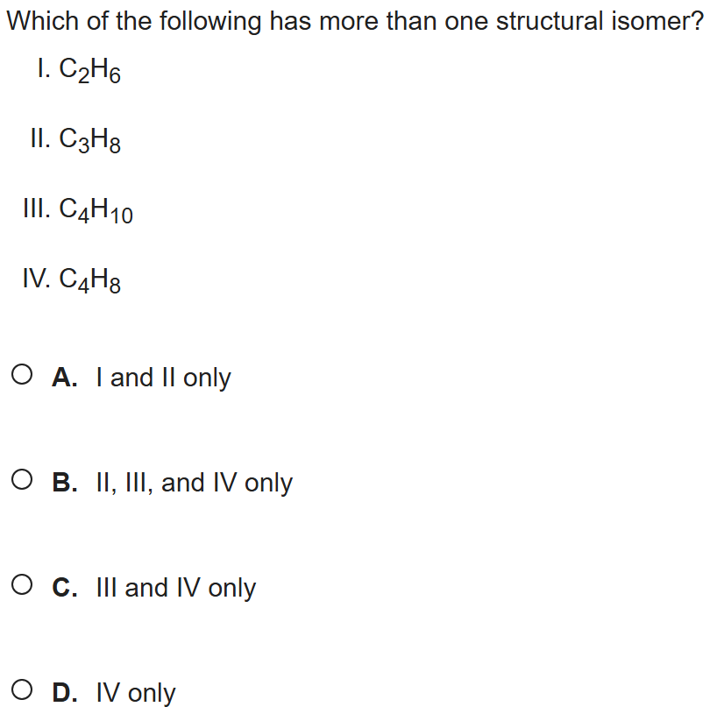
Task: Click the question text about structural isomers
Action: click(x=356, y=21)
